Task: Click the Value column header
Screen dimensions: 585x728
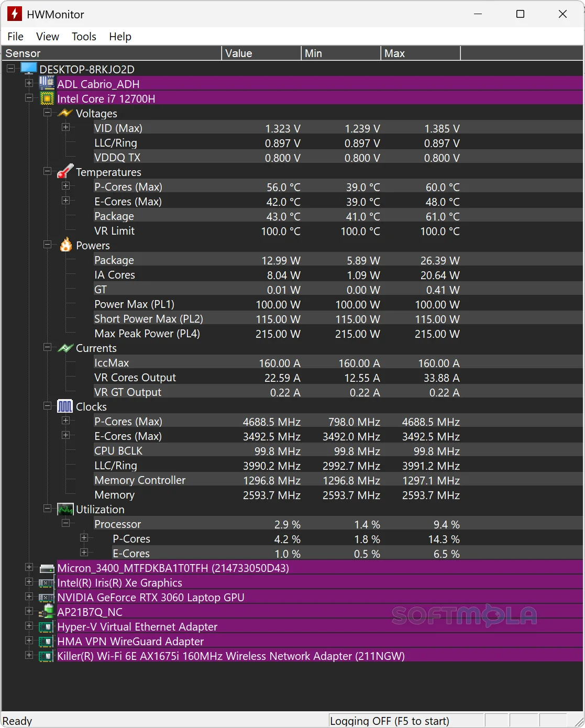Action: 261,53
